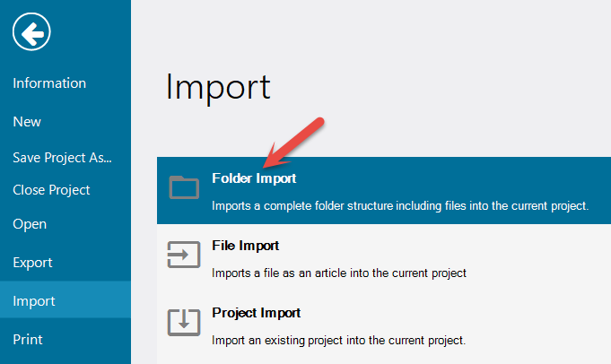
Task: Click 'Imports a file as an article' text
Action: pyautogui.click(x=339, y=273)
